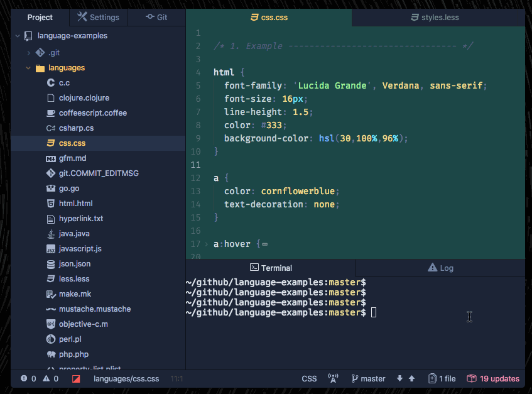Click the C# icon beside csharp.cs
The width and height of the screenshot is (532, 394).
pos(51,128)
